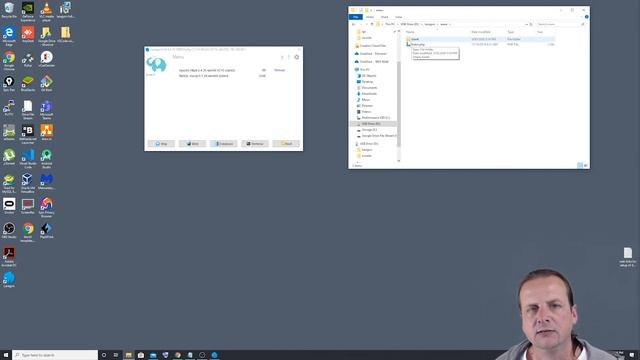Open Music in navigation pane
This screenshot has height=360, width=640.
(365, 100)
